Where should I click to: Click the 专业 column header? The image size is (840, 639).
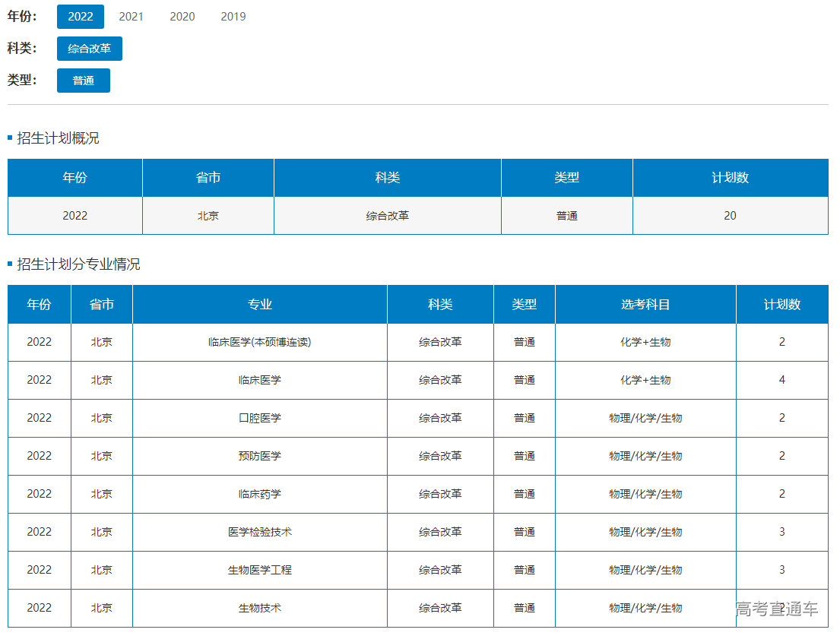coord(259,305)
